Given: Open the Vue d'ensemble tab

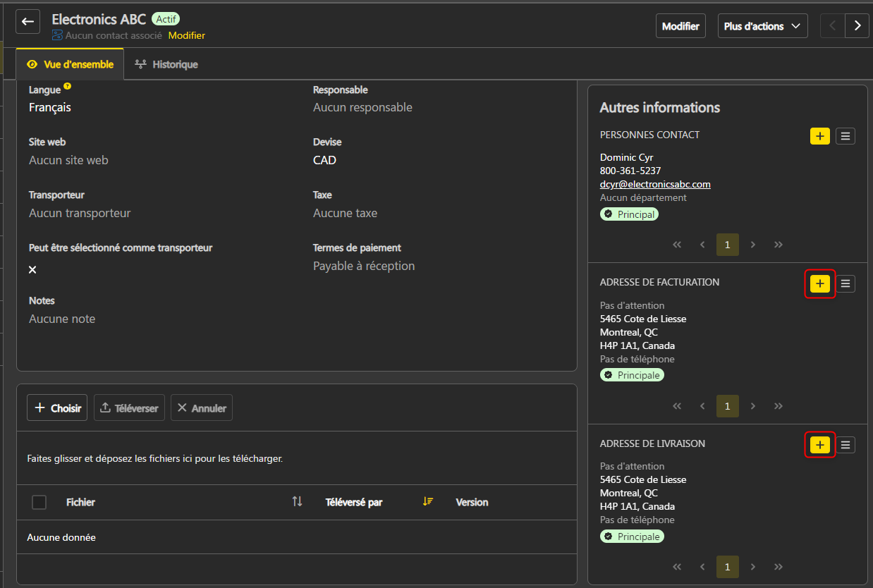Looking at the screenshot, I should click(x=70, y=63).
